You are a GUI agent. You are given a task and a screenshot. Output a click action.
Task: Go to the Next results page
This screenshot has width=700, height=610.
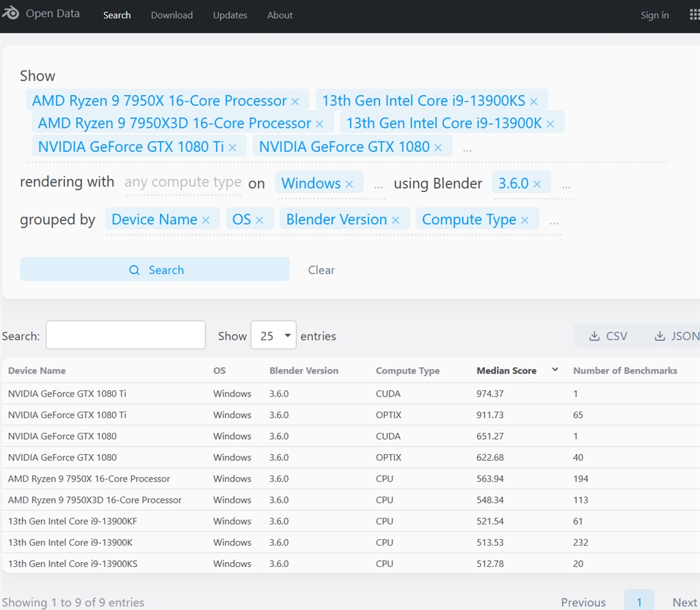[684, 602]
